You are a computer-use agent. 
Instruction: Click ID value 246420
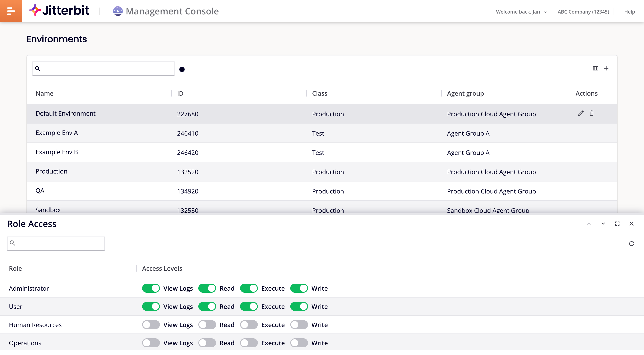pos(188,153)
